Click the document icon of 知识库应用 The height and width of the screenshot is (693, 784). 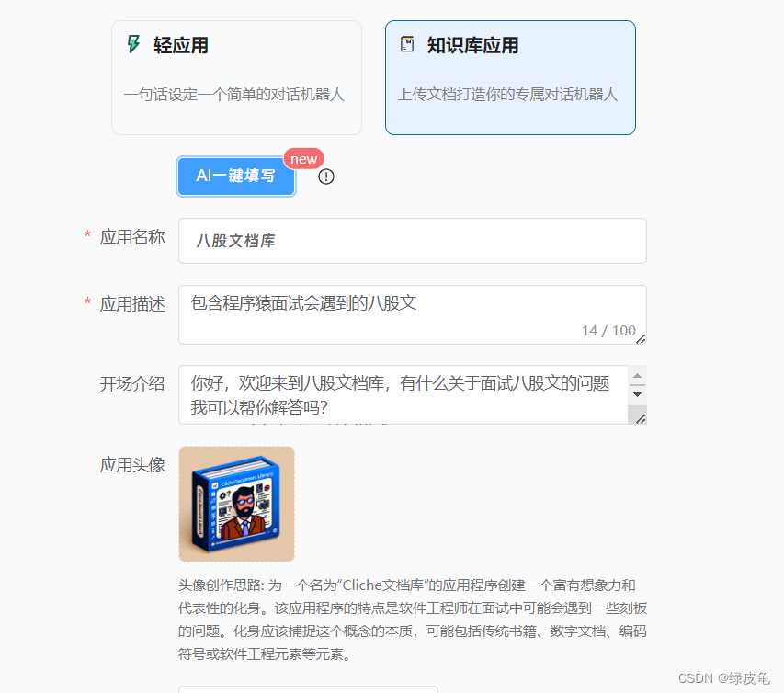(407, 44)
